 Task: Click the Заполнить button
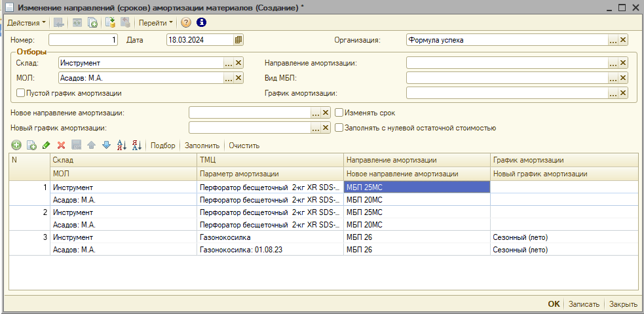click(202, 146)
